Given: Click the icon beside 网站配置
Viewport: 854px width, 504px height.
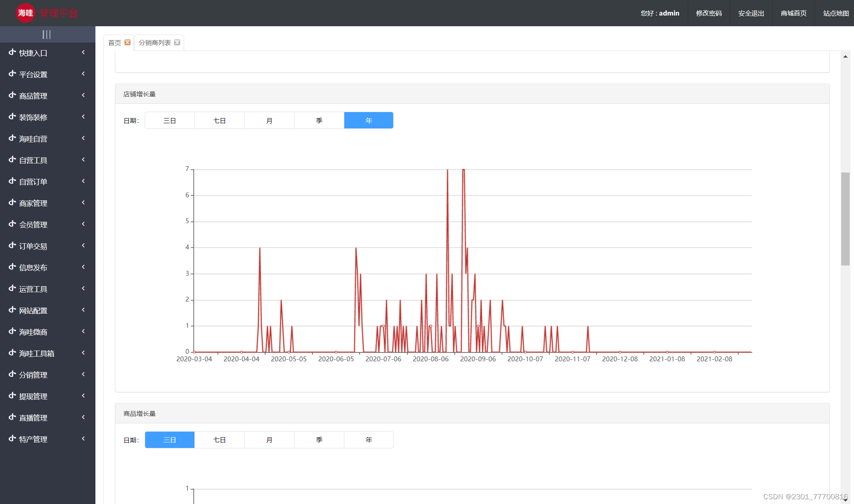Looking at the screenshot, I should tap(12, 310).
